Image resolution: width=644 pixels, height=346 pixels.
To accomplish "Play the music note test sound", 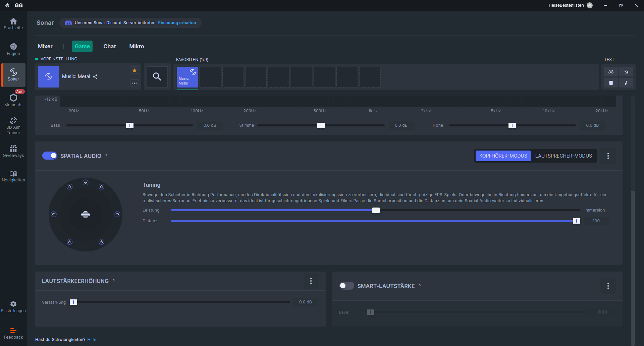I will 626,83.
